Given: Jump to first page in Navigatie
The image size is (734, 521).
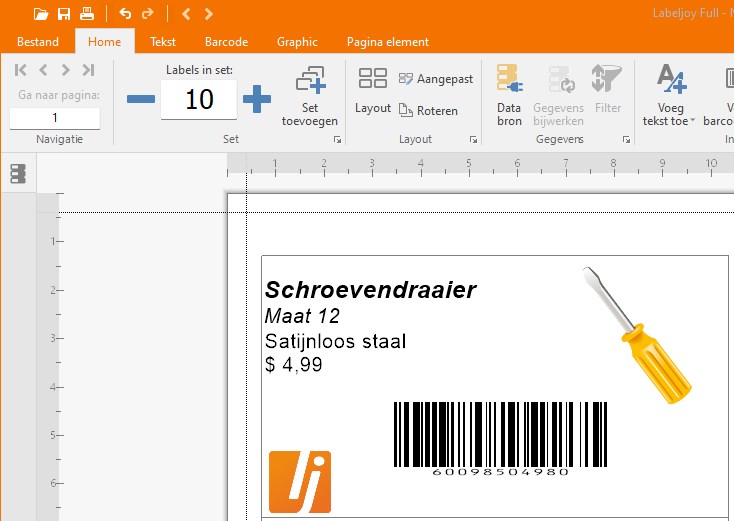Looking at the screenshot, I should click(x=20, y=70).
